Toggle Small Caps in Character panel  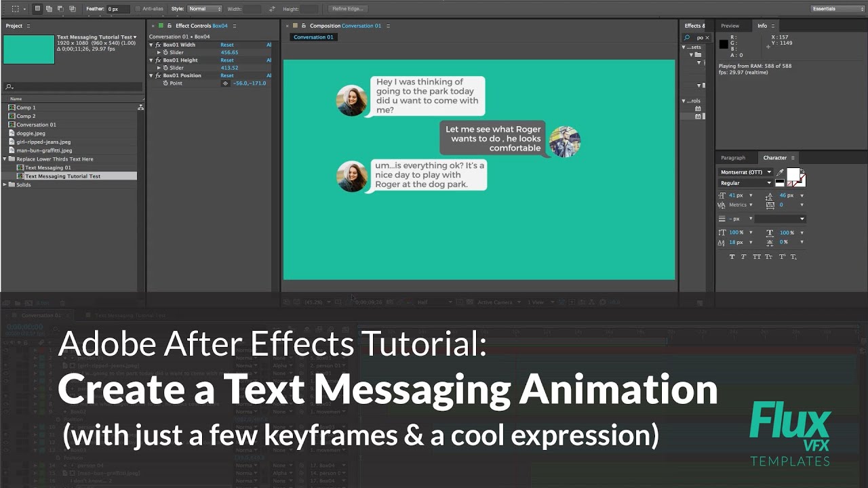(x=768, y=257)
